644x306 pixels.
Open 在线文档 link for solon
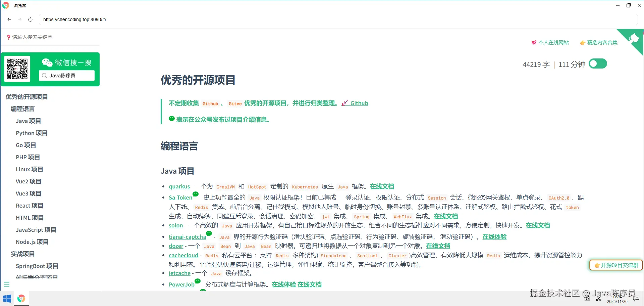[538, 225]
